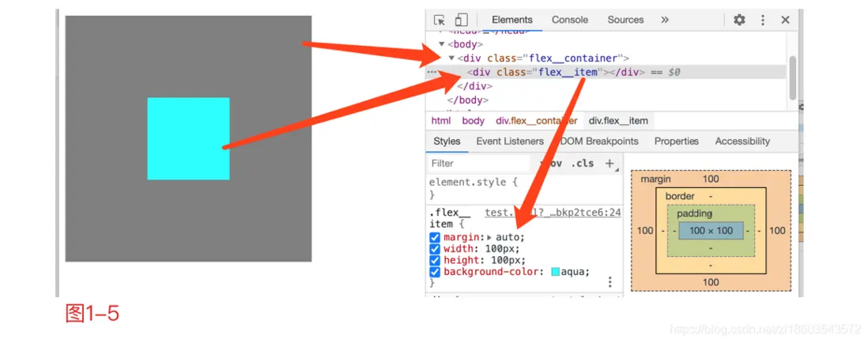Show more panel tabs chevron
Image resolution: width=868 pixels, height=343 pixels.
coord(664,20)
